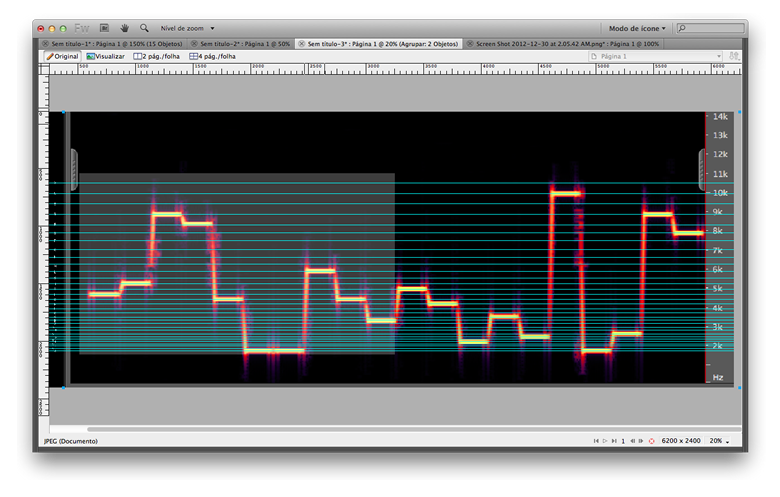Click the horizontal scrollbar below the canvas
Image resolution: width=780 pixels, height=497 pixels.
coord(414,429)
